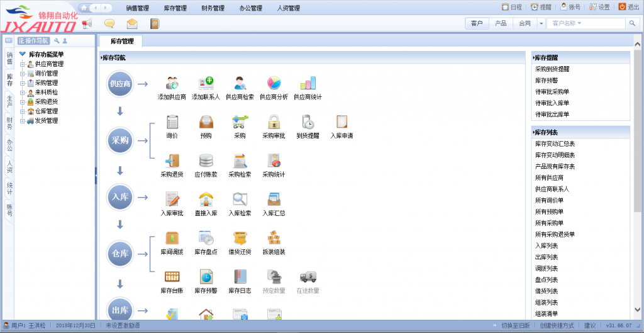
Task: Switch search scope to 产品
Action: pyautogui.click(x=501, y=23)
